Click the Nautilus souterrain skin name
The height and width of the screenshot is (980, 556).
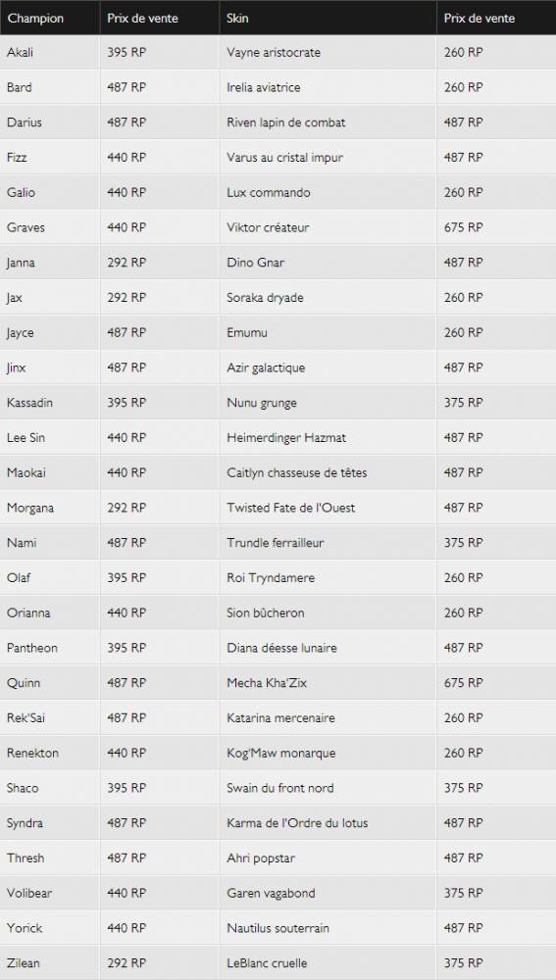[278, 928]
